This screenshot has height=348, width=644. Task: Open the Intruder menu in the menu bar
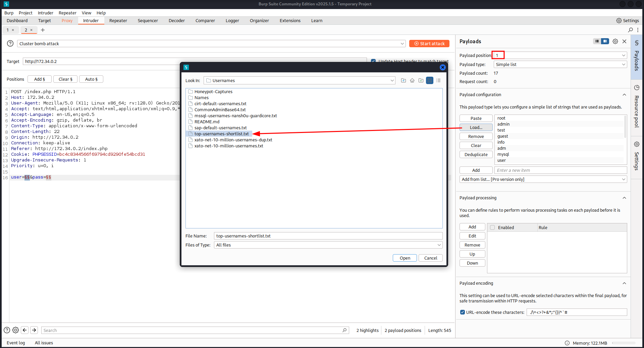coord(46,13)
